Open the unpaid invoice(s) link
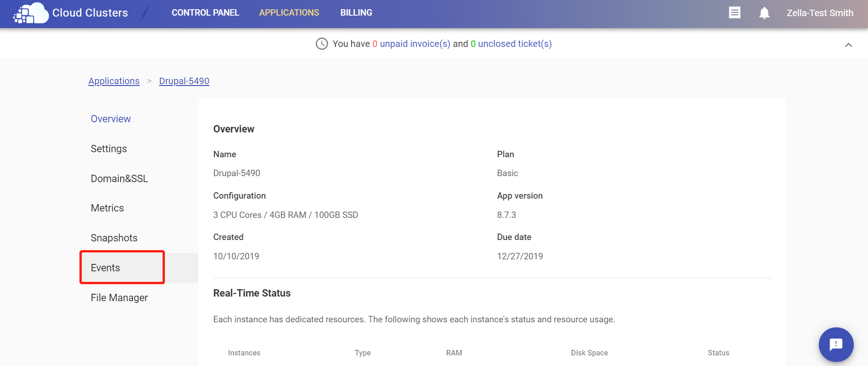868x366 pixels. 415,44
